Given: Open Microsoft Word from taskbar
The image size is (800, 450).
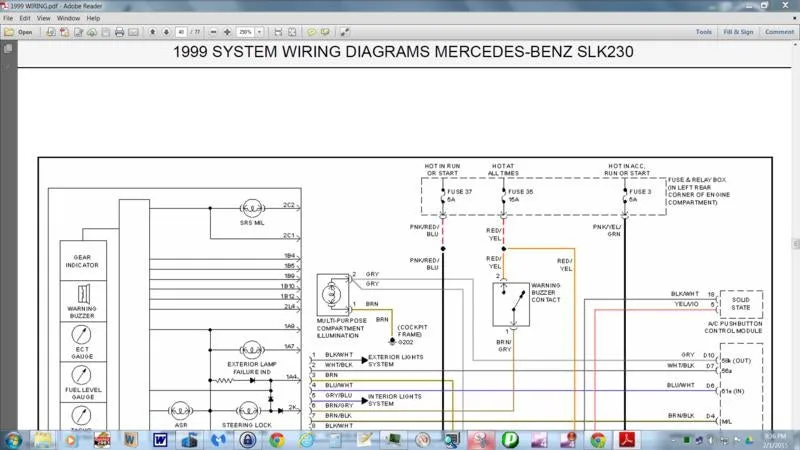Looking at the screenshot, I should (160, 440).
